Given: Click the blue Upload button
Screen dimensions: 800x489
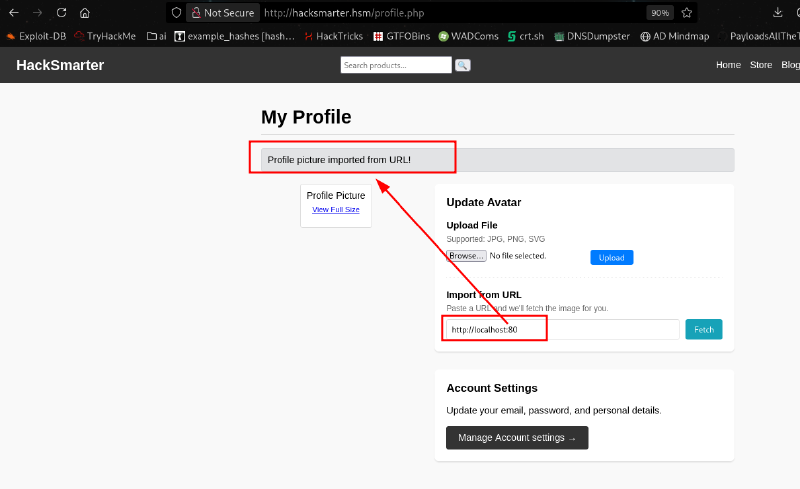Looking at the screenshot, I should (612, 258).
